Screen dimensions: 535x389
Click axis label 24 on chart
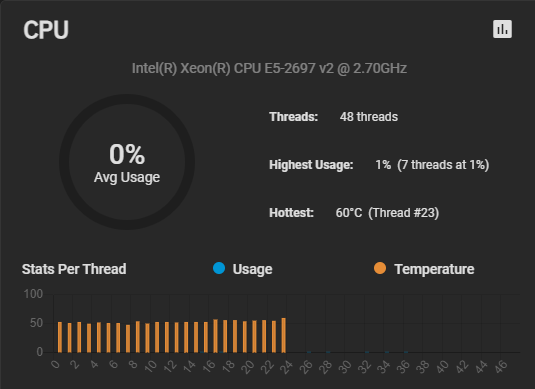click(x=286, y=367)
